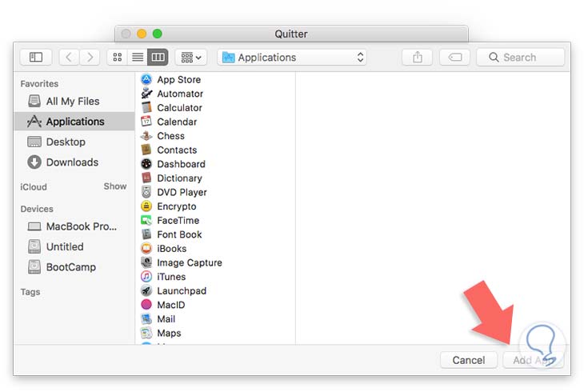Click into the Search field
The height and width of the screenshot is (392, 584).
point(520,58)
